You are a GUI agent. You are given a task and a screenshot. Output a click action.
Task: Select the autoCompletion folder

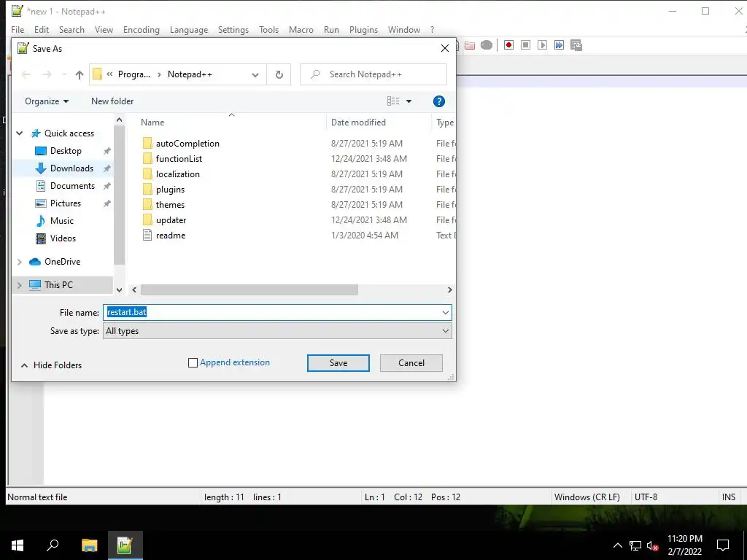coord(187,144)
